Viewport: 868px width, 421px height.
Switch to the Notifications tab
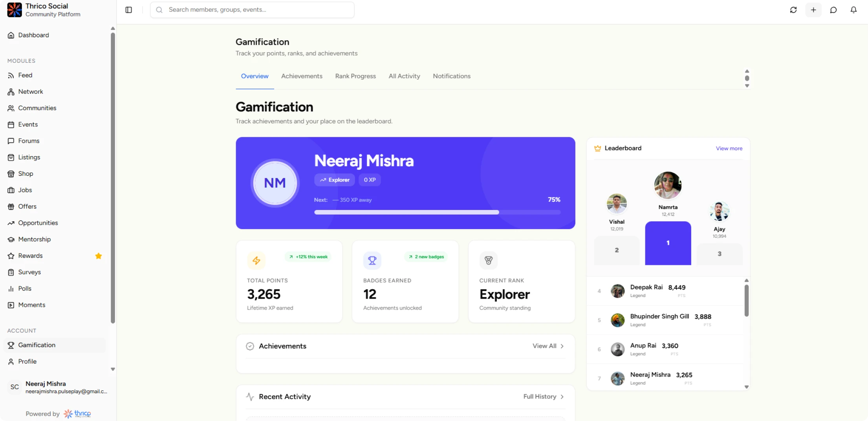[452, 76]
